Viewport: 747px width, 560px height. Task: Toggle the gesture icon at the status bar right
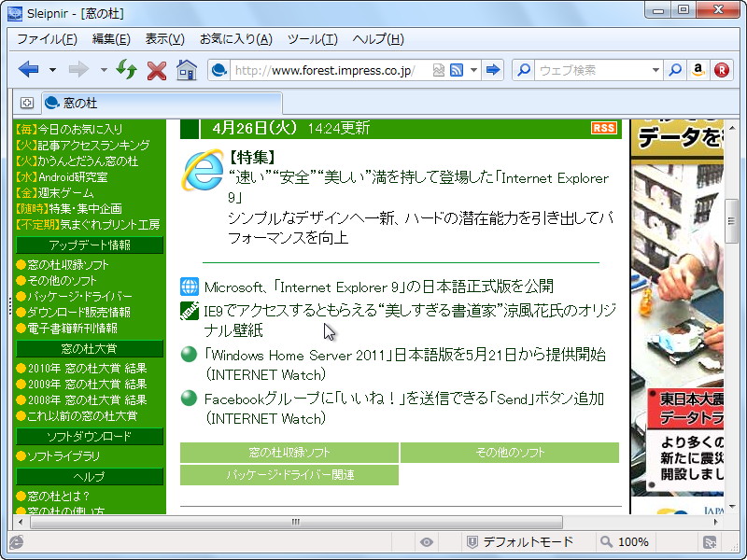[x=709, y=541]
